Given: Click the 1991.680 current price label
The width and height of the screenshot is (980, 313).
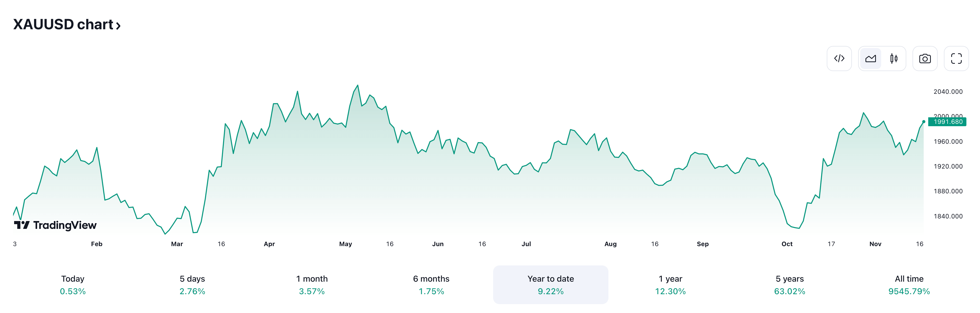Looking at the screenshot, I should (948, 122).
